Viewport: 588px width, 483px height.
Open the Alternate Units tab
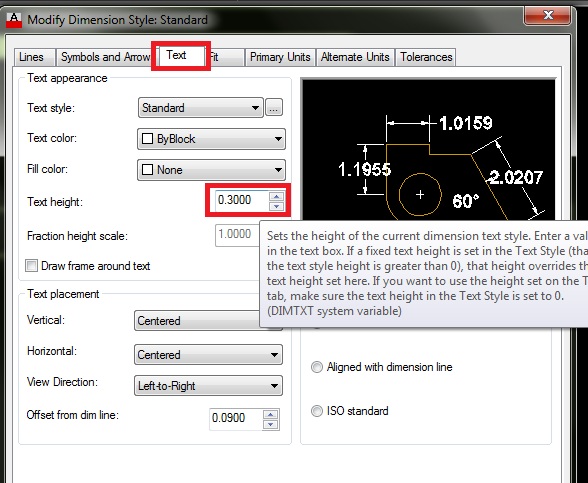(x=355, y=57)
